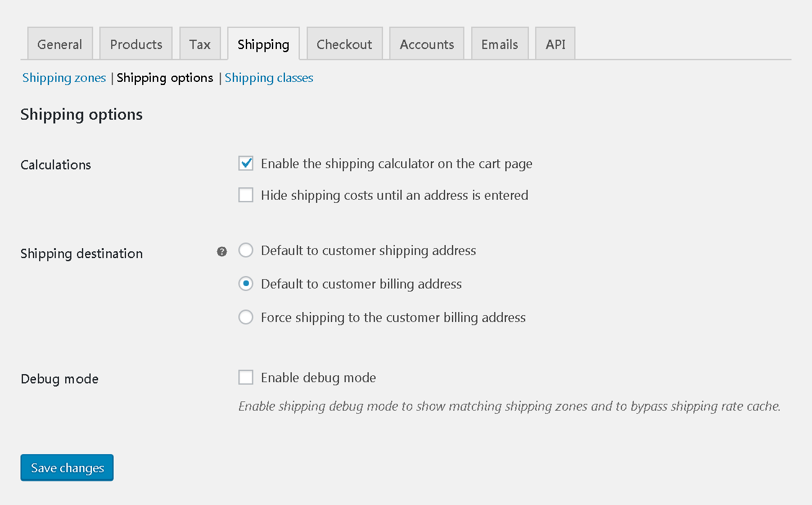Switch to the Emails tab

tap(500, 44)
